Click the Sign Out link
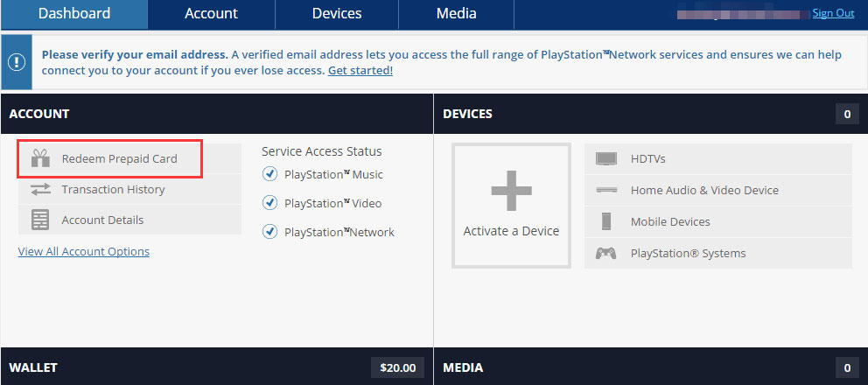 (x=833, y=13)
